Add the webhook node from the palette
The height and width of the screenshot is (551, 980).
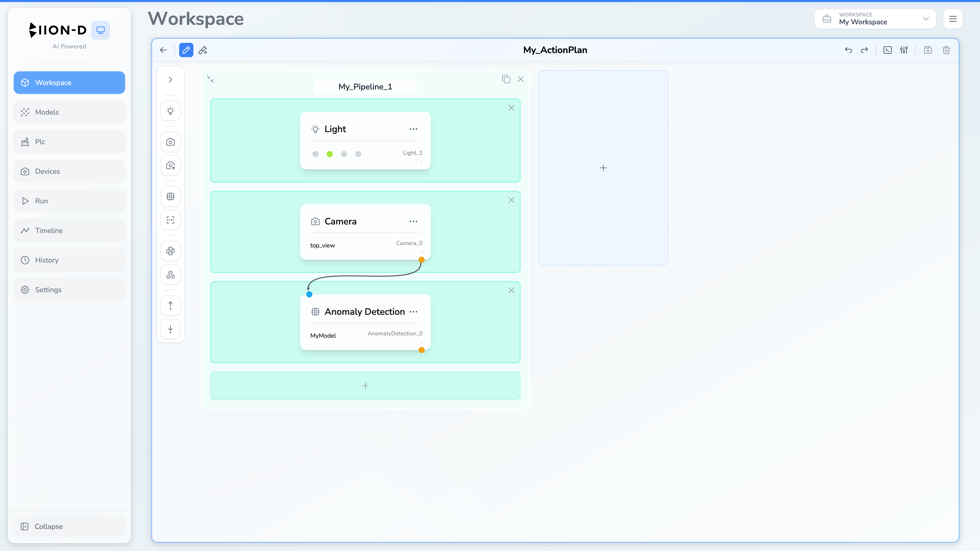click(x=170, y=274)
